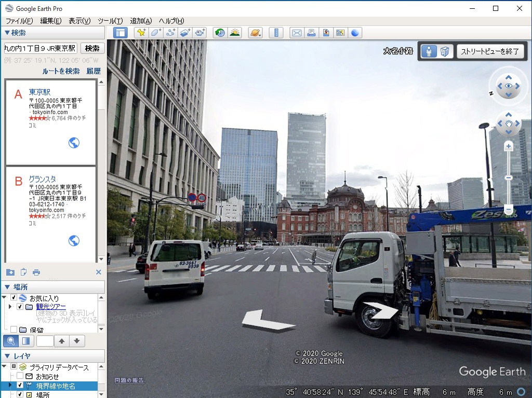Select the Add Polygon tool
Image resolution: width=532 pixels, height=398 pixels.
point(155,32)
